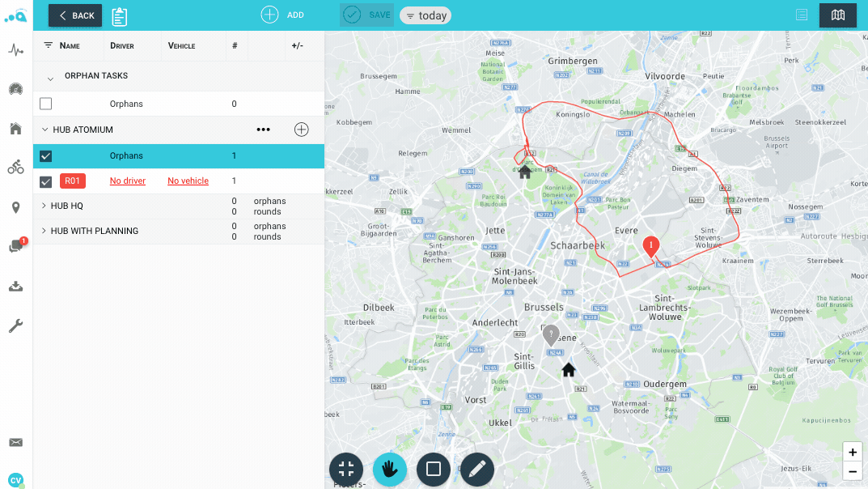Open the mail envelope sidebar icon

pos(15,443)
